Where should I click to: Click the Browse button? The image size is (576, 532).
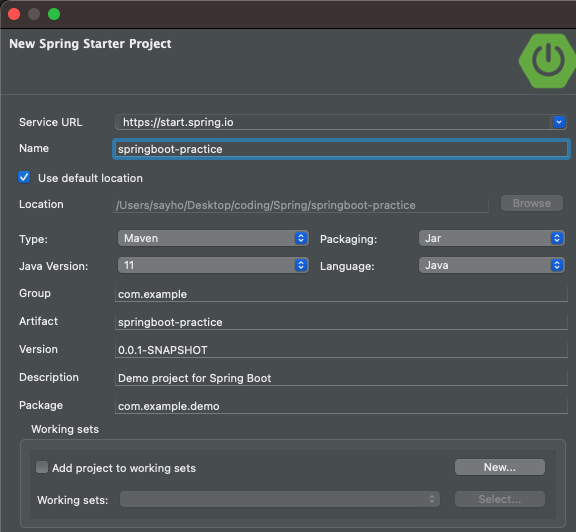pos(532,203)
